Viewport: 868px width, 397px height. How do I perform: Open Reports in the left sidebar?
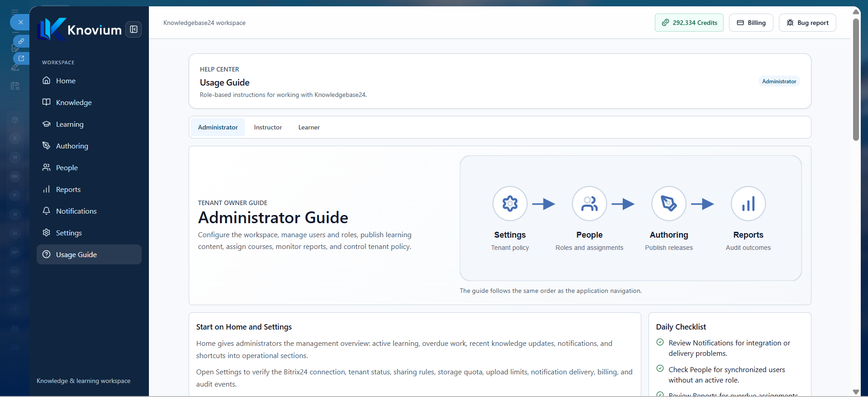click(x=89, y=189)
